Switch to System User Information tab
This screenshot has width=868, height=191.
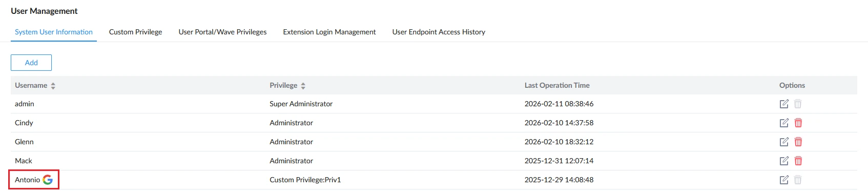(x=54, y=32)
